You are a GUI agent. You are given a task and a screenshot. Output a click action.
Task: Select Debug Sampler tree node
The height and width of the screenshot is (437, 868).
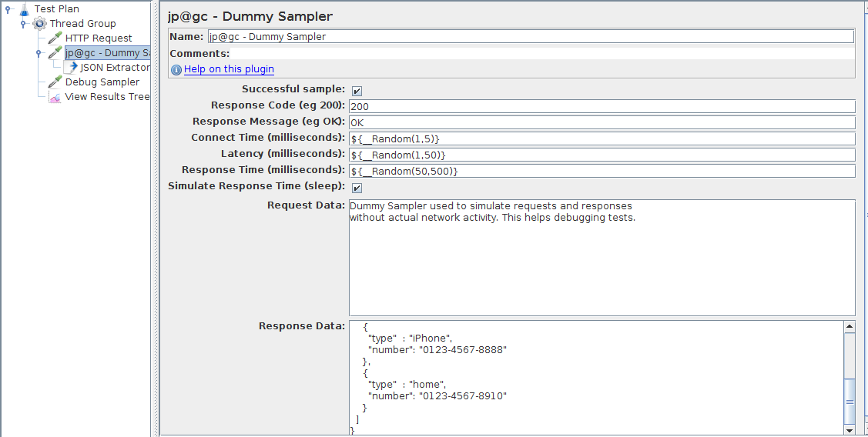pos(102,82)
